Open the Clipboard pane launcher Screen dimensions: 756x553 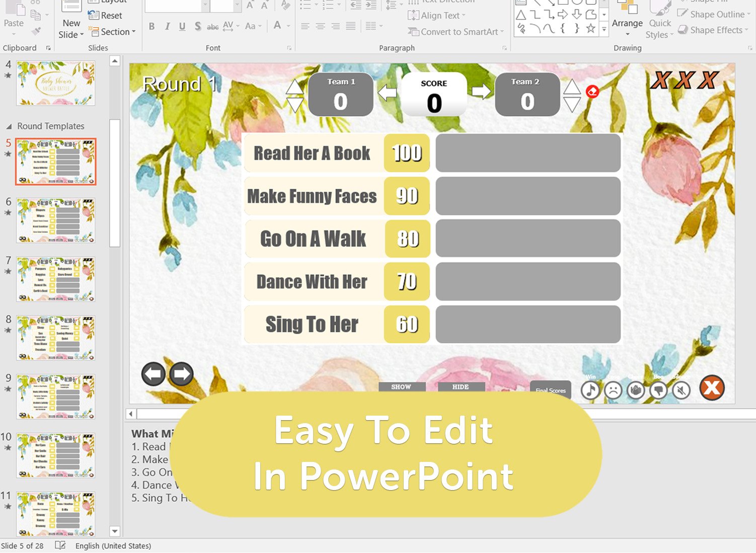point(48,48)
